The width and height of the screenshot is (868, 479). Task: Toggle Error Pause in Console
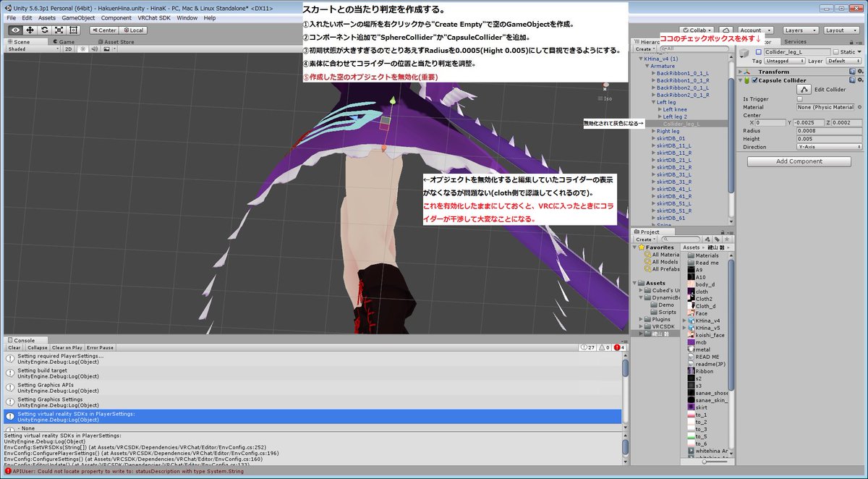click(x=101, y=347)
